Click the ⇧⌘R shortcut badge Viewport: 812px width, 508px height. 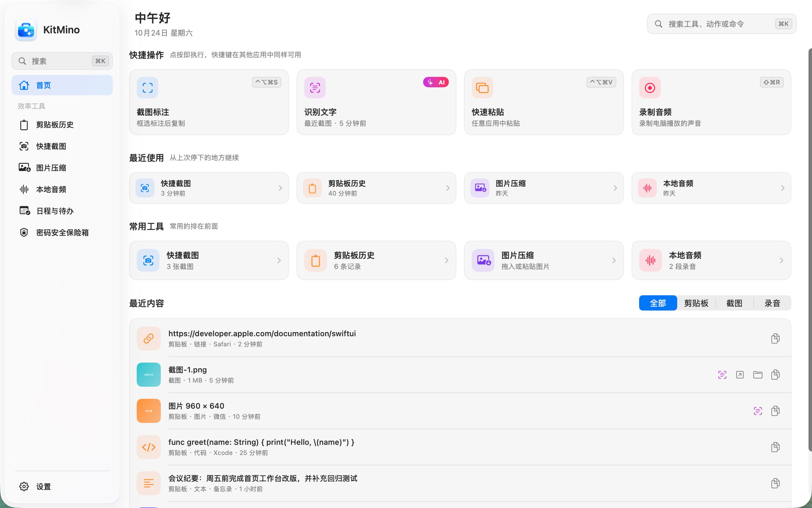[772, 82]
